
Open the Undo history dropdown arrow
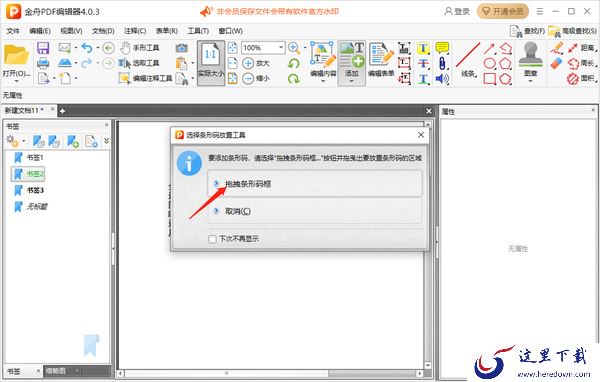(98, 48)
